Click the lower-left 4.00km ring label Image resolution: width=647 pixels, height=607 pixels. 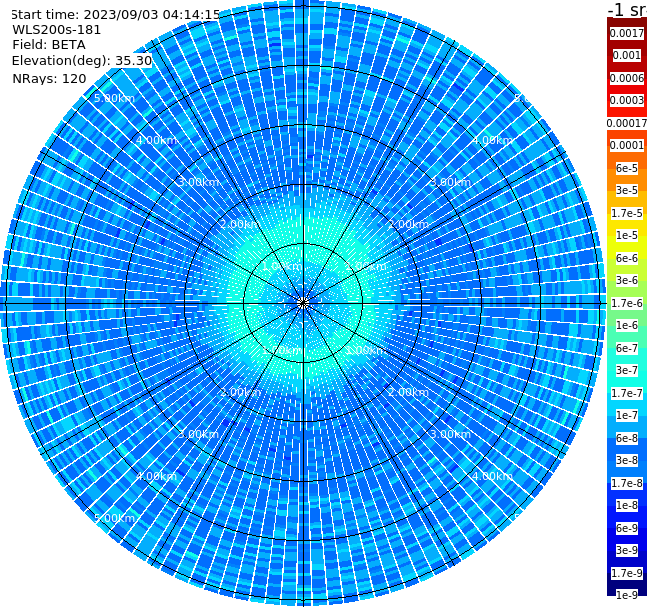coord(156,476)
